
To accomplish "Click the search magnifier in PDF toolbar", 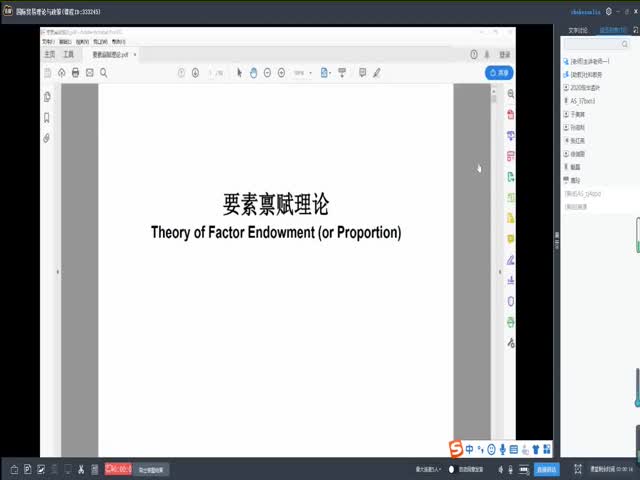I will pyautogui.click(x=103, y=73).
